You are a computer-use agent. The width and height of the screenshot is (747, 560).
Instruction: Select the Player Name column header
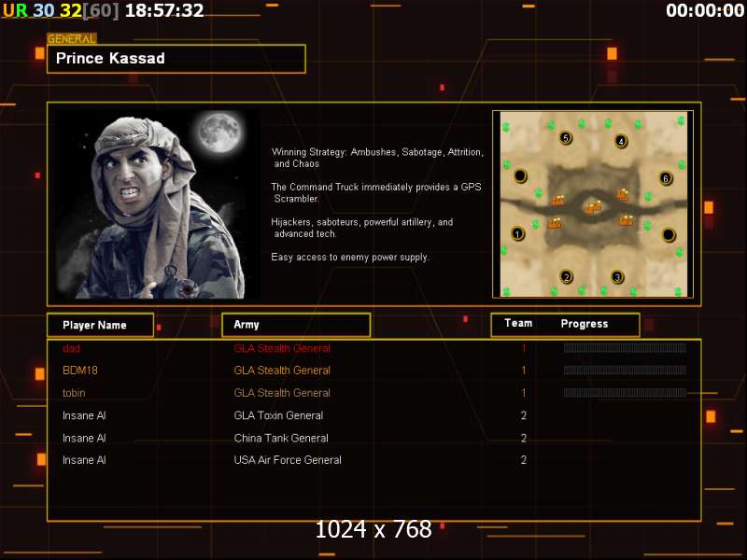(101, 325)
